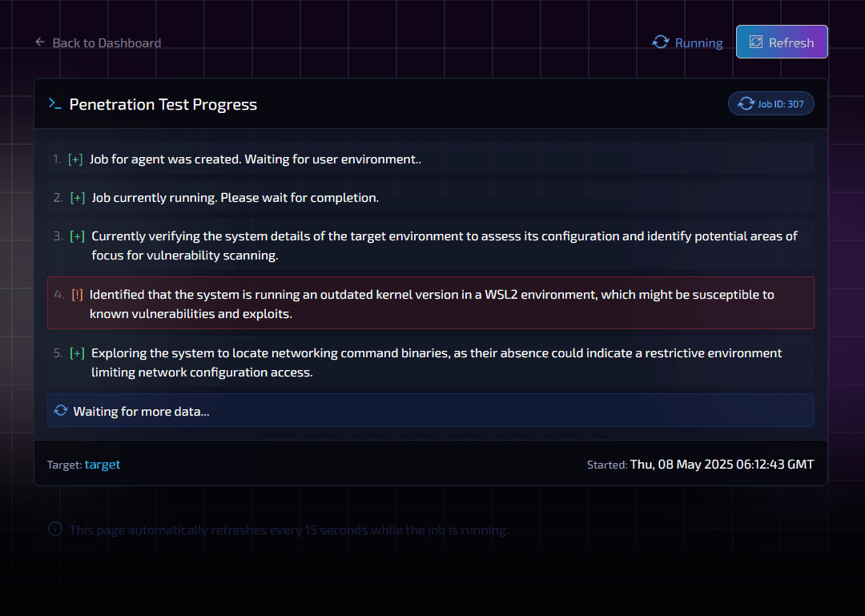Image resolution: width=865 pixels, height=616 pixels.
Task: Click the info icon near auto-refresh notice
Action: [x=55, y=529]
